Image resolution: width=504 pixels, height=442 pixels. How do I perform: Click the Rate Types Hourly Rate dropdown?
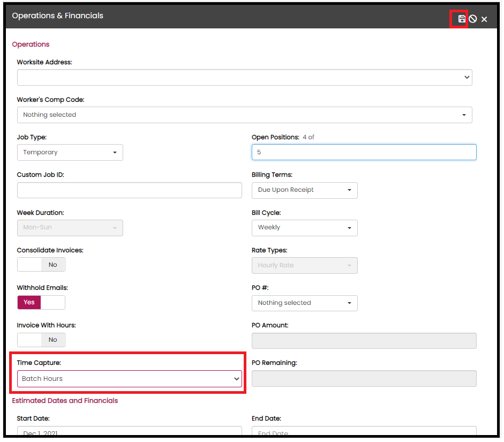pos(304,266)
